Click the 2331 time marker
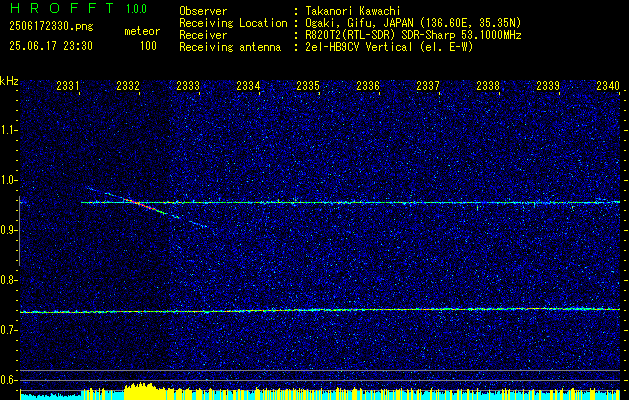 point(68,85)
